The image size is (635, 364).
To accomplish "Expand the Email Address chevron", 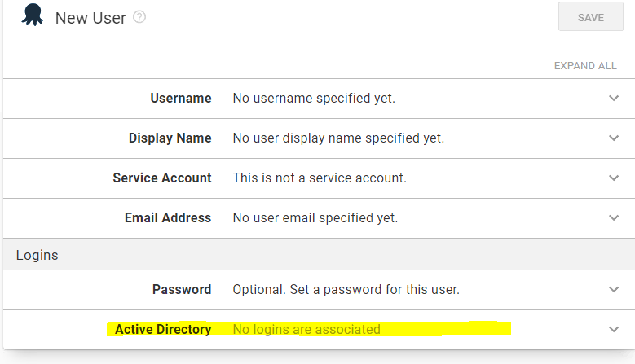I will [614, 218].
